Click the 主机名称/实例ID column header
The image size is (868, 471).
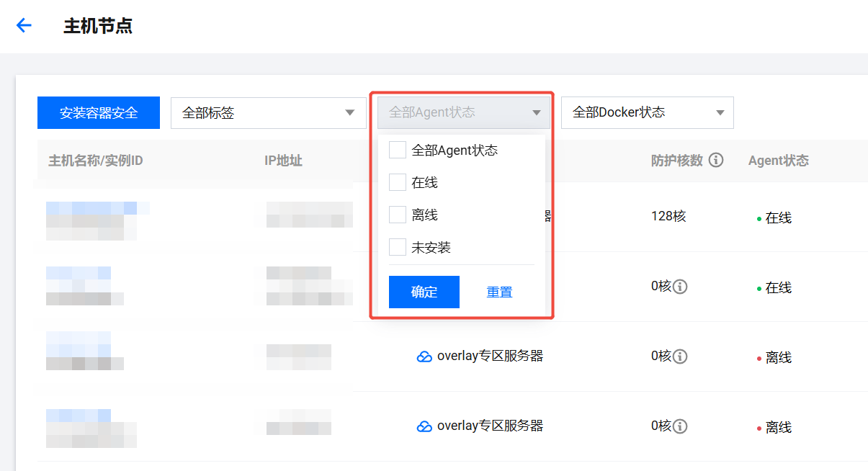pyautogui.click(x=96, y=161)
